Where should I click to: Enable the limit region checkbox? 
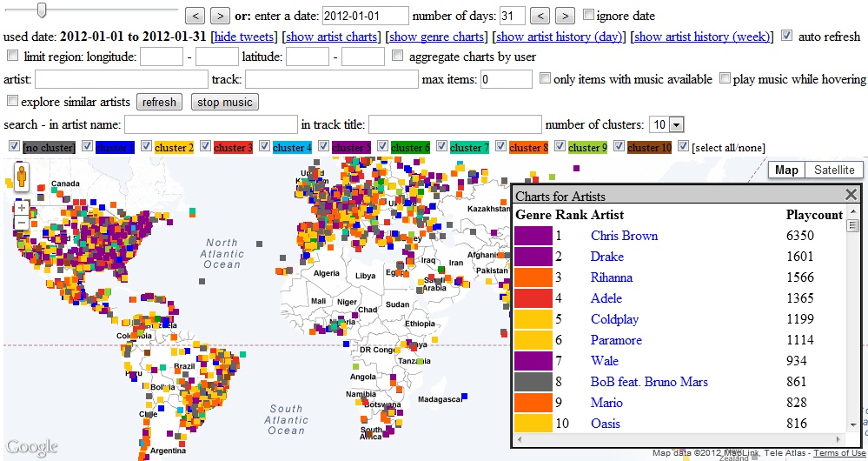pos(12,56)
